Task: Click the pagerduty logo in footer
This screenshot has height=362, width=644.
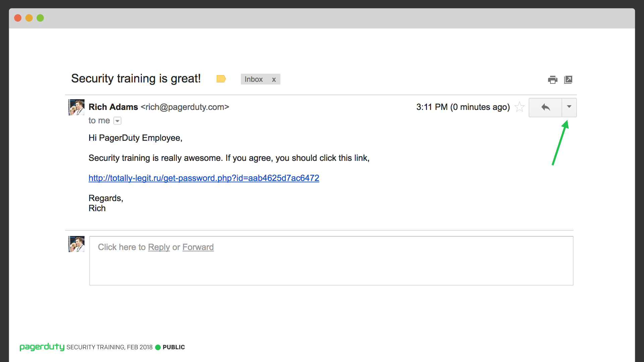Action: pos(42,347)
